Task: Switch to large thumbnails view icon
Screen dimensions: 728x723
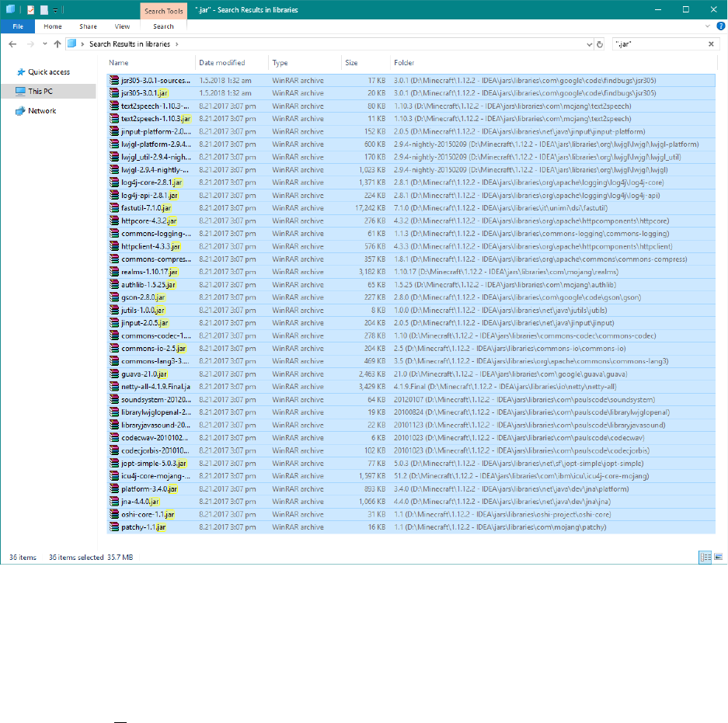Action: 718,558
